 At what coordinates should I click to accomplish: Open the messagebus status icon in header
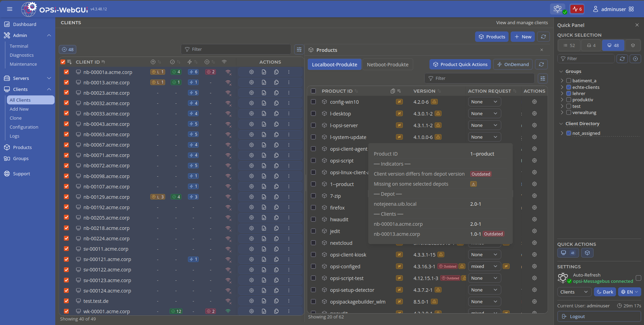[558, 9]
